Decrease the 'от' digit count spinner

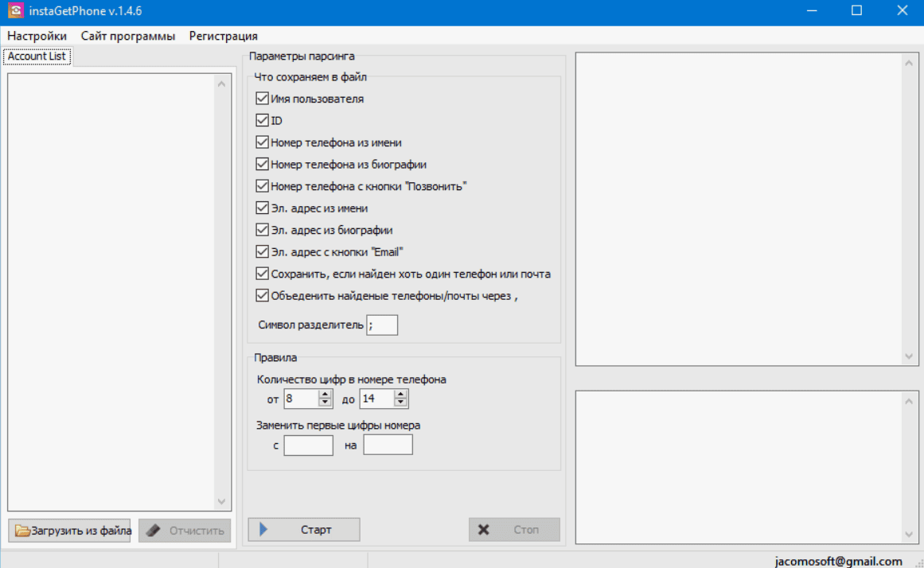(x=325, y=403)
